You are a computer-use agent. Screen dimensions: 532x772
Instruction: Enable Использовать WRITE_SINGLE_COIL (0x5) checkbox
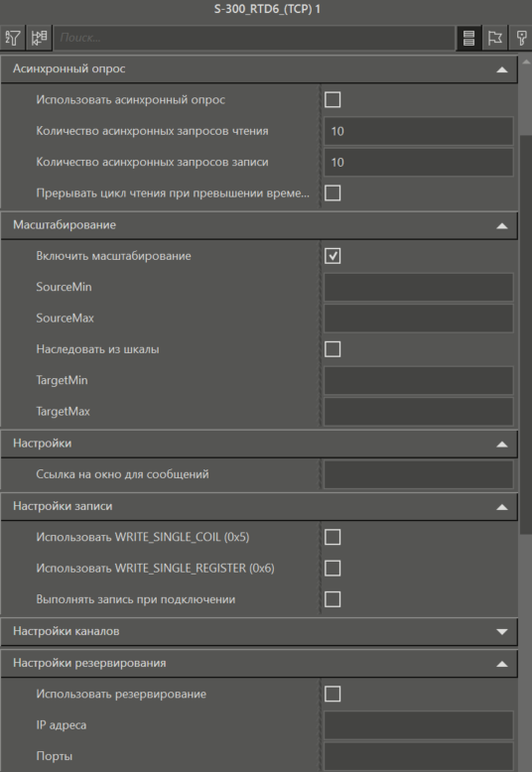pos(332,537)
